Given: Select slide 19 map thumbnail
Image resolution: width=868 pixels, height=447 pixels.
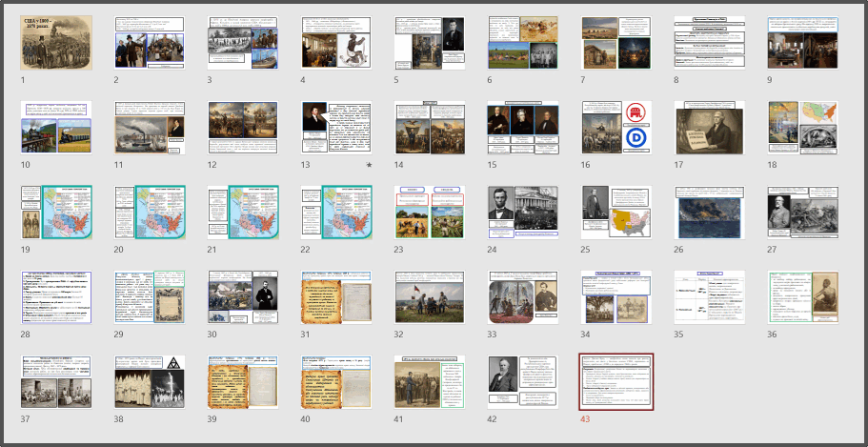Looking at the screenshot, I should coord(56,213).
